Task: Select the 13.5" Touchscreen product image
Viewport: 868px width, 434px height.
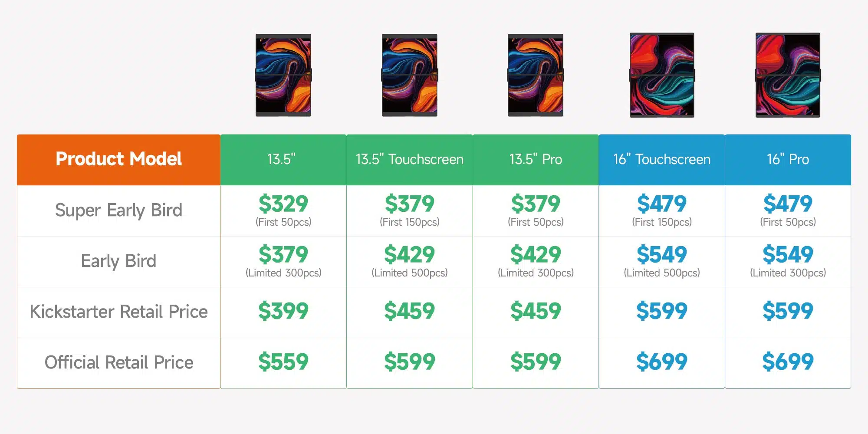Action: tap(410, 75)
